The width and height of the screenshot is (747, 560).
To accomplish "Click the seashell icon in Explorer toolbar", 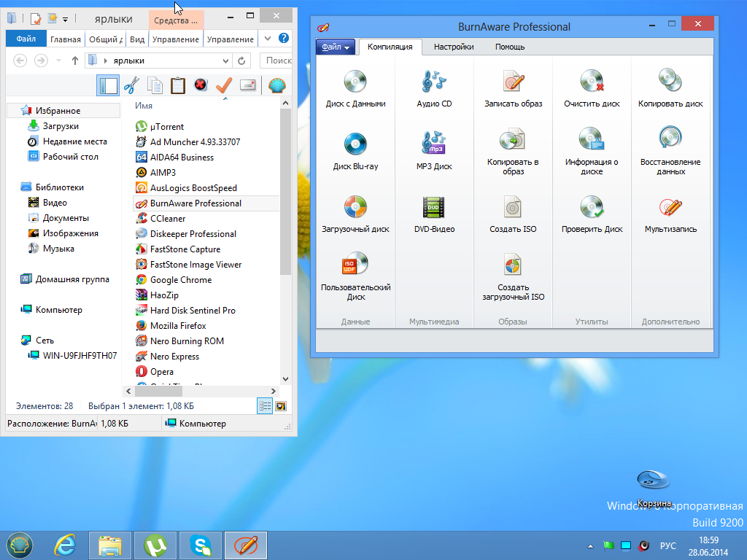I will pos(276,86).
